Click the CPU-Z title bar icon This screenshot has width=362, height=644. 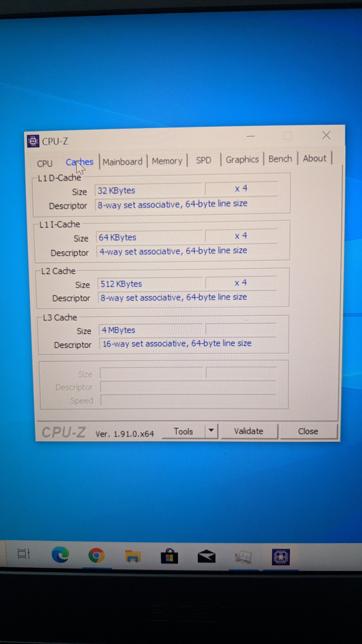pyautogui.click(x=33, y=141)
